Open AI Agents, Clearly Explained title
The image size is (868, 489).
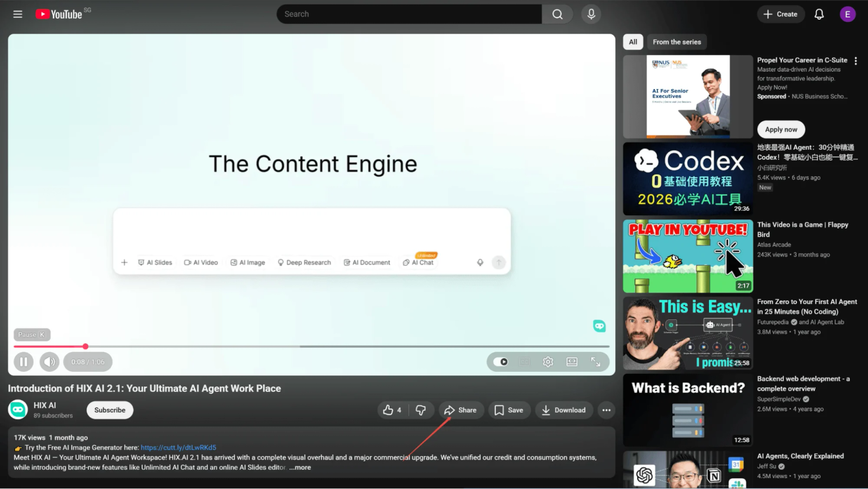tap(800, 456)
